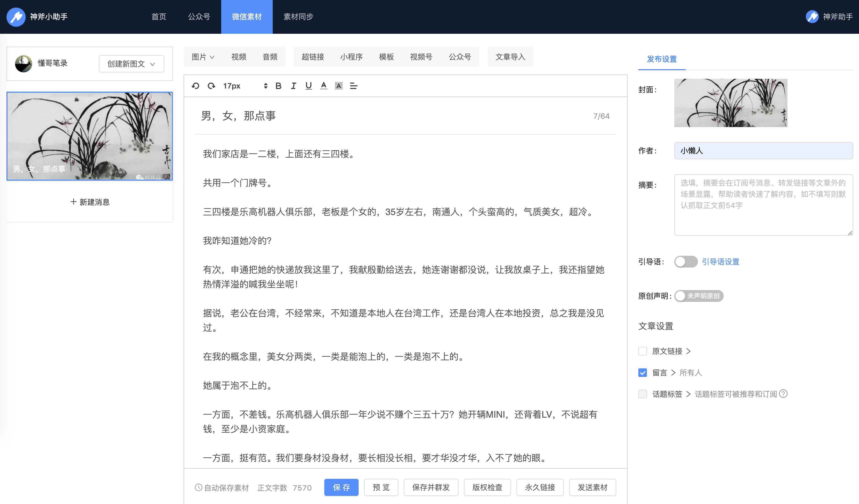This screenshot has height=504, width=859.
Task: Toggle the 原创声明 switch
Action: [x=698, y=296]
